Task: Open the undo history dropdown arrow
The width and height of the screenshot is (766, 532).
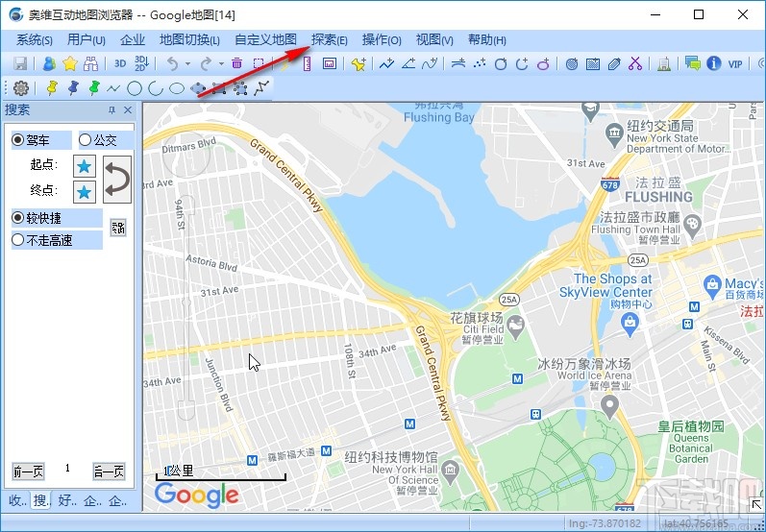Action: tap(187, 63)
